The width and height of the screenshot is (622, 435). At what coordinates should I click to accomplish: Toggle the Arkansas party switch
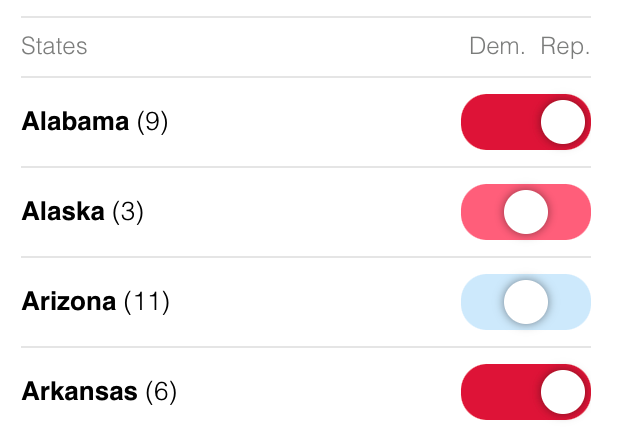[x=525, y=392]
